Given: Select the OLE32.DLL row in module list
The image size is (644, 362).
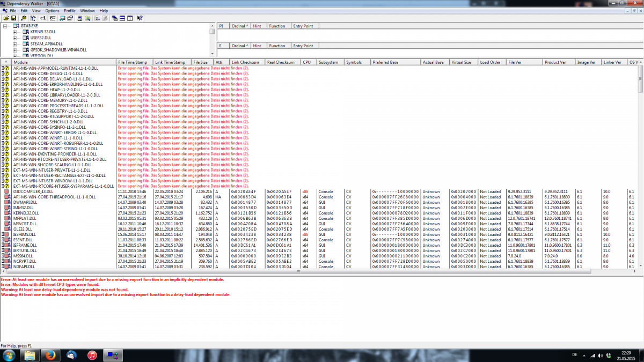Looking at the screenshot, I should click(319, 229).
